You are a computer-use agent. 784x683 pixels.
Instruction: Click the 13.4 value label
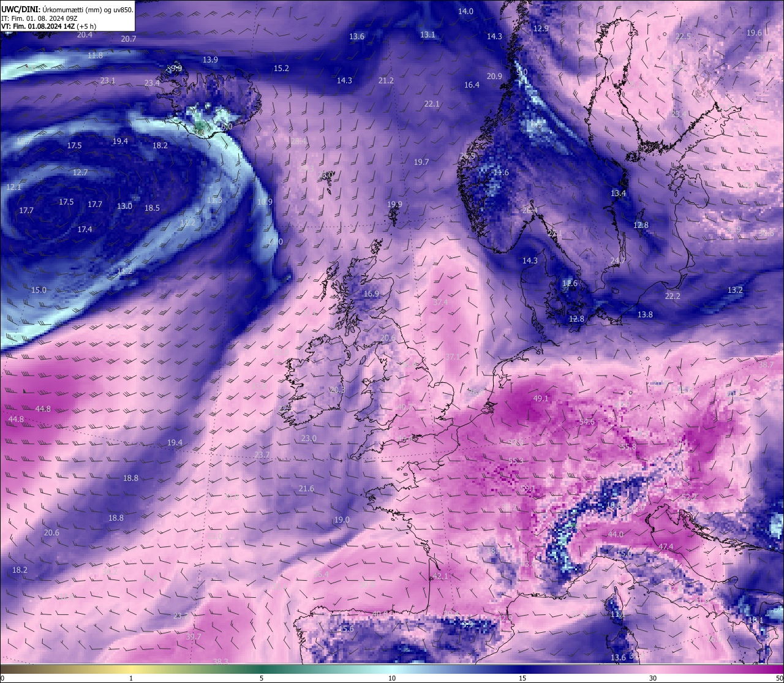coord(618,194)
